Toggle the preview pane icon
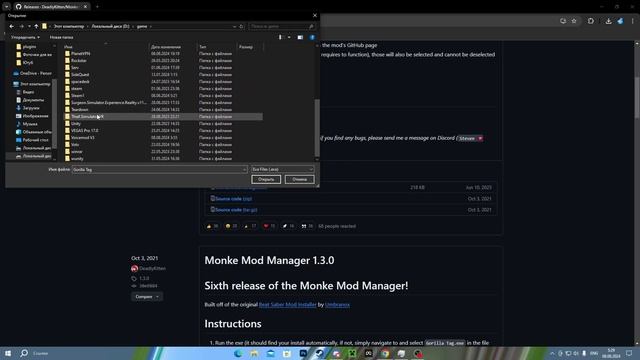The width and height of the screenshot is (640, 360). click(x=300, y=37)
